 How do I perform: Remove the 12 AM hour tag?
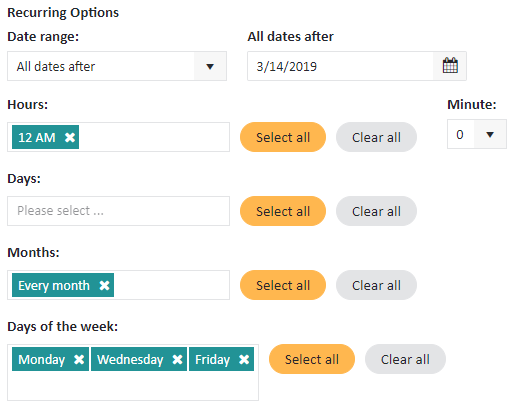(70, 137)
